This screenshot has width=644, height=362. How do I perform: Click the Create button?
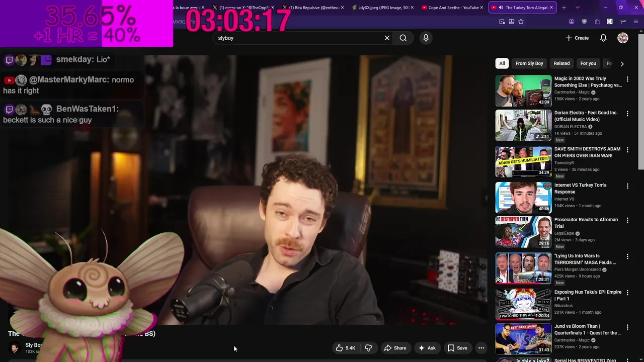[577, 38]
